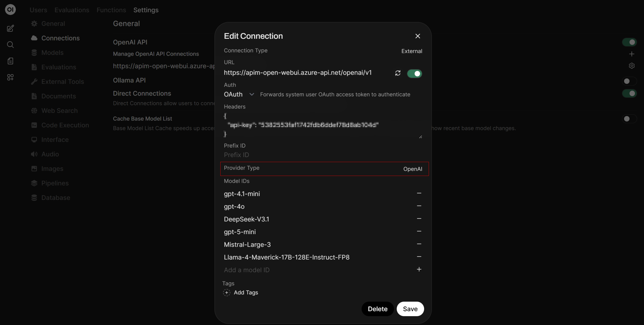This screenshot has height=325, width=644.
Task: Open the notes icon in the left sidebar
Action: point(10,61)
